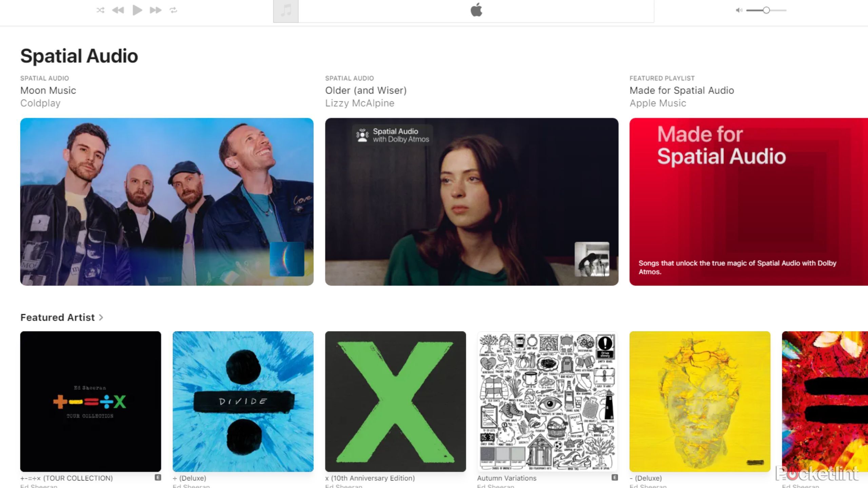Open the x 10th Anniversary Edition album cover
The height and width of the screenshot is (488, 868).
[395, 402]
